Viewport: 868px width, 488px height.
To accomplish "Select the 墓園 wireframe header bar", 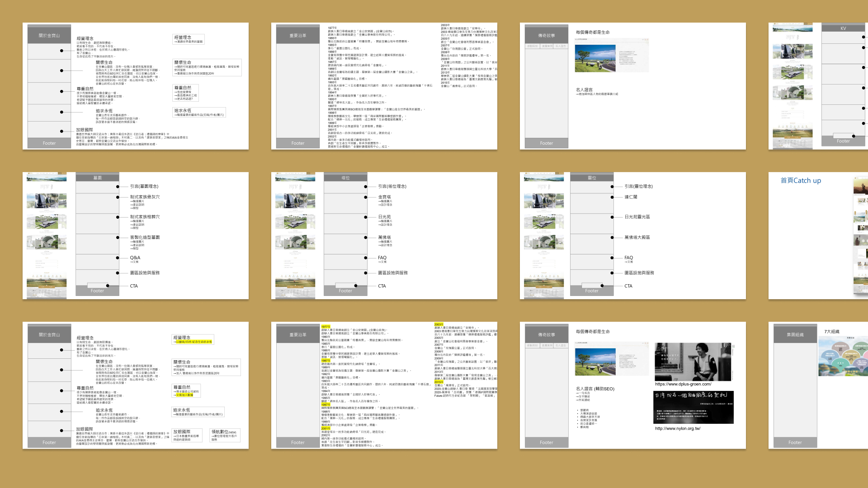I will 97,178.
